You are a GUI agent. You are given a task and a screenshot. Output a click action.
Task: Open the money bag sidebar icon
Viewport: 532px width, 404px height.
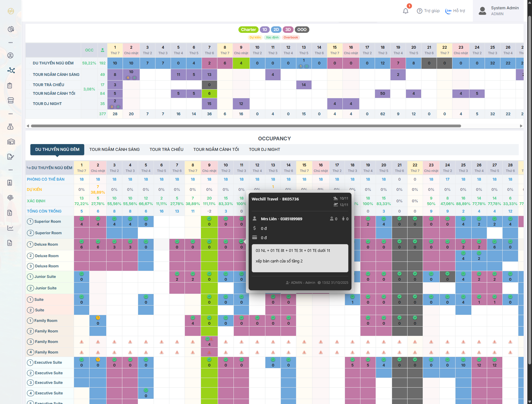pos(11,127)
